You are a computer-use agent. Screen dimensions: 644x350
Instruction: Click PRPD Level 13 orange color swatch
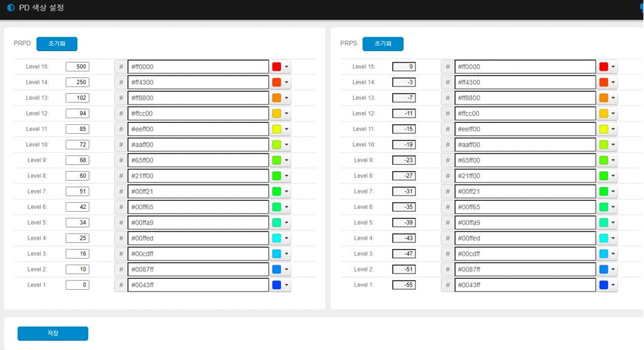click(277, 98)
